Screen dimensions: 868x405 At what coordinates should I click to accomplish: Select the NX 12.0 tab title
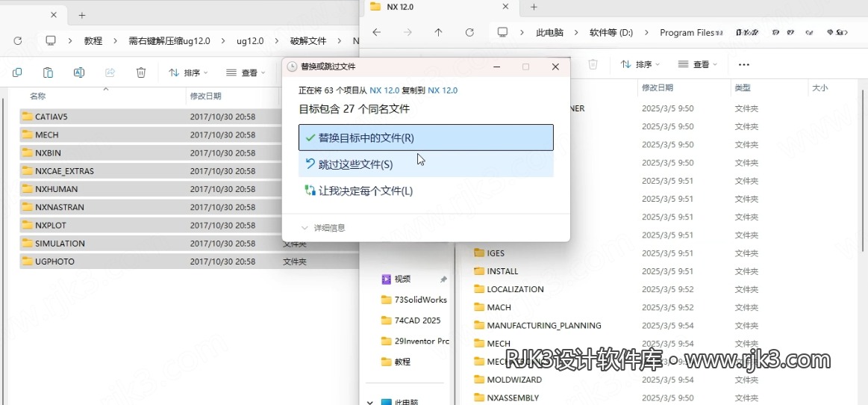tap(399, 7)
